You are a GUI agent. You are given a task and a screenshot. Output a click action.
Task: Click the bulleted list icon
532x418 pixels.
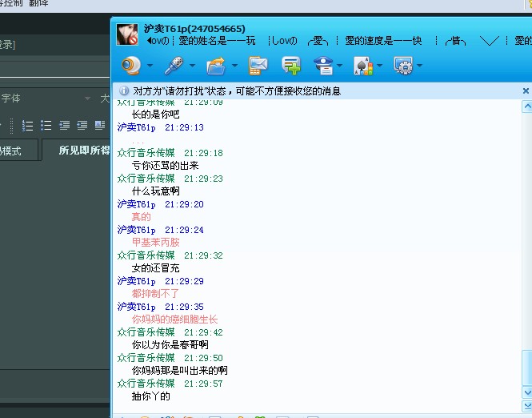tap(46, 125)
